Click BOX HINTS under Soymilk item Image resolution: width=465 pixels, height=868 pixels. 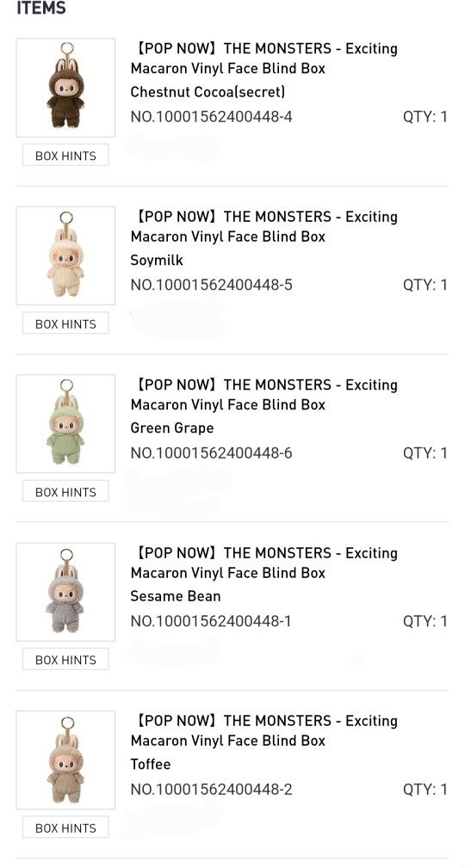tap(65, 323)
